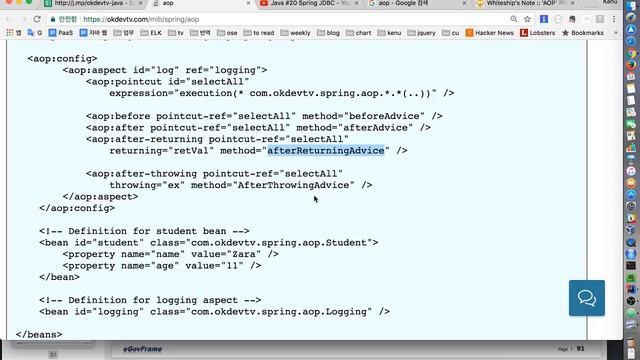Screen dimensions: 640x360
Task: Open Chrome icon in the dock
Action: coord(631,53)
